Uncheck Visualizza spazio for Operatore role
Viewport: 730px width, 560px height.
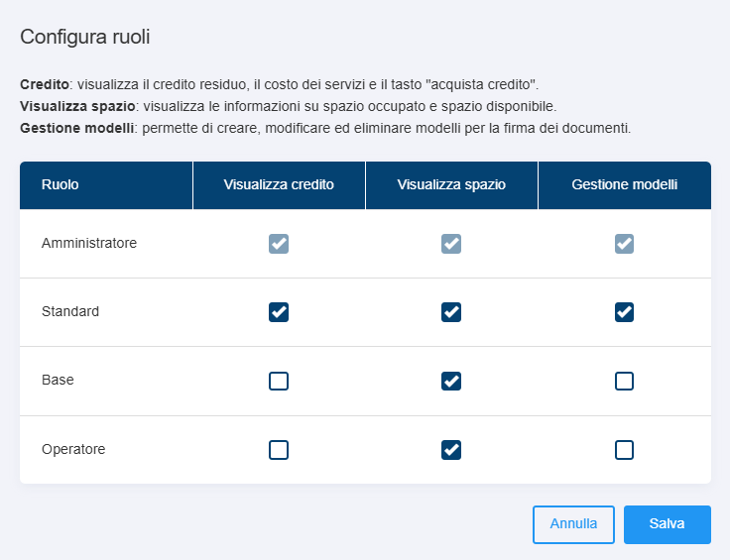pyautogui.click(x=451, y=450)
